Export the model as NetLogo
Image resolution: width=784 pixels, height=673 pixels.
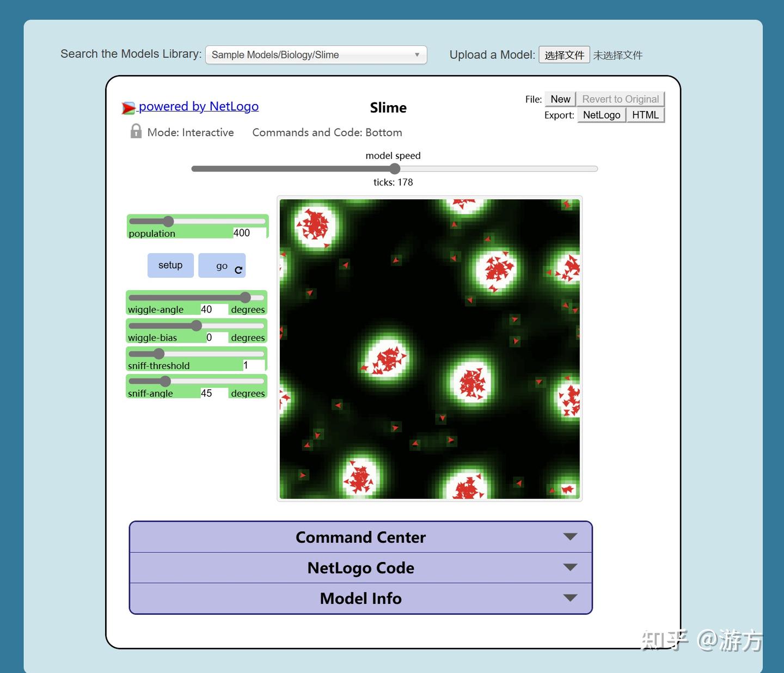(602, 115)
